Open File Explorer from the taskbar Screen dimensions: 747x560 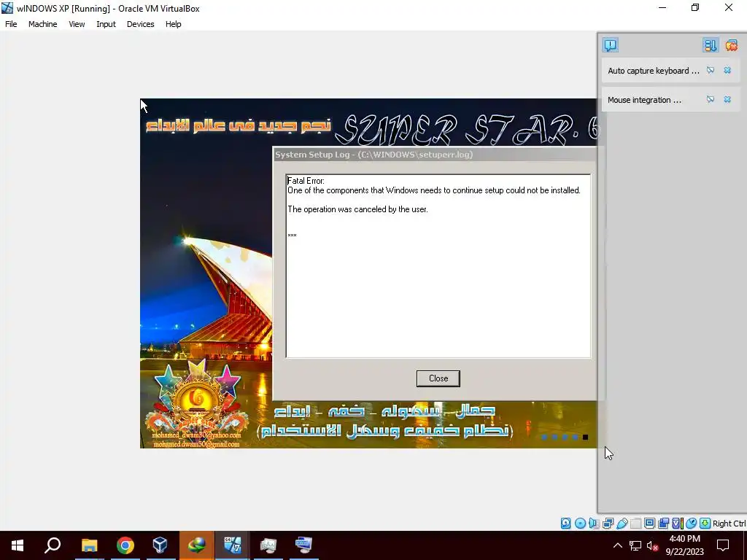89,545
